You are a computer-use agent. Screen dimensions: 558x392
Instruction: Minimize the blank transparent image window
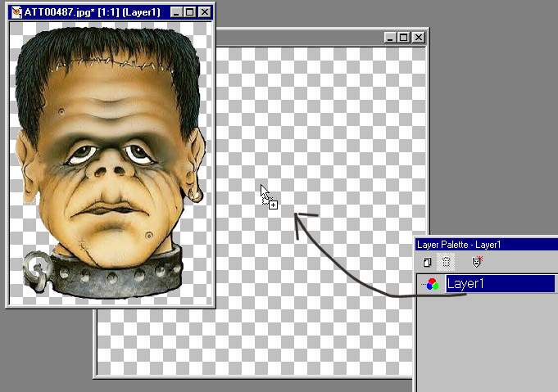point(390,38)
